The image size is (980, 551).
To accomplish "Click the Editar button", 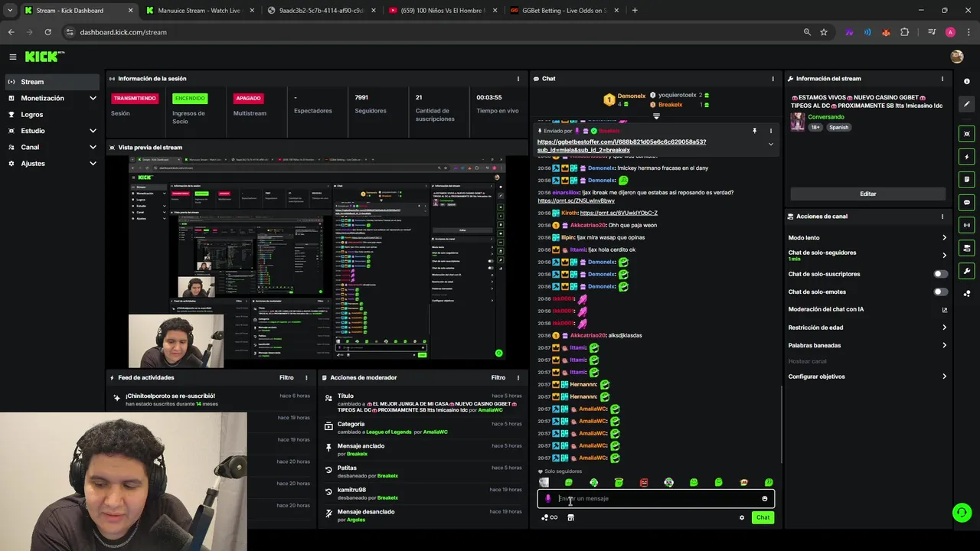I will 867,194.
